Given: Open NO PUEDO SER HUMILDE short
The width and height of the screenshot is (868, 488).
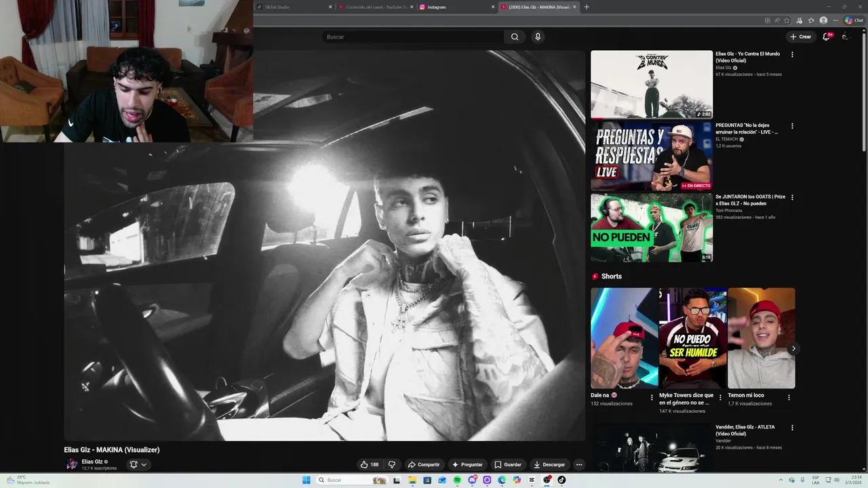Looking at the screenshot, I should pos(692,338).
